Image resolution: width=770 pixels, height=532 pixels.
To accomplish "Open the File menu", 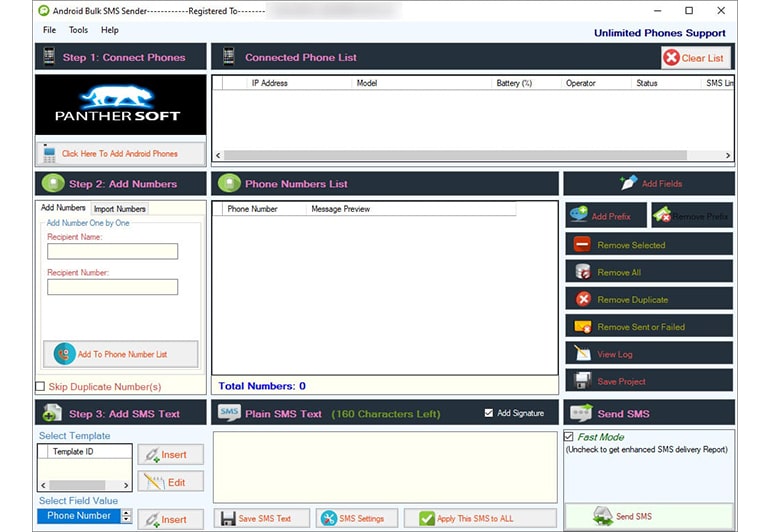I will [49, 30].
